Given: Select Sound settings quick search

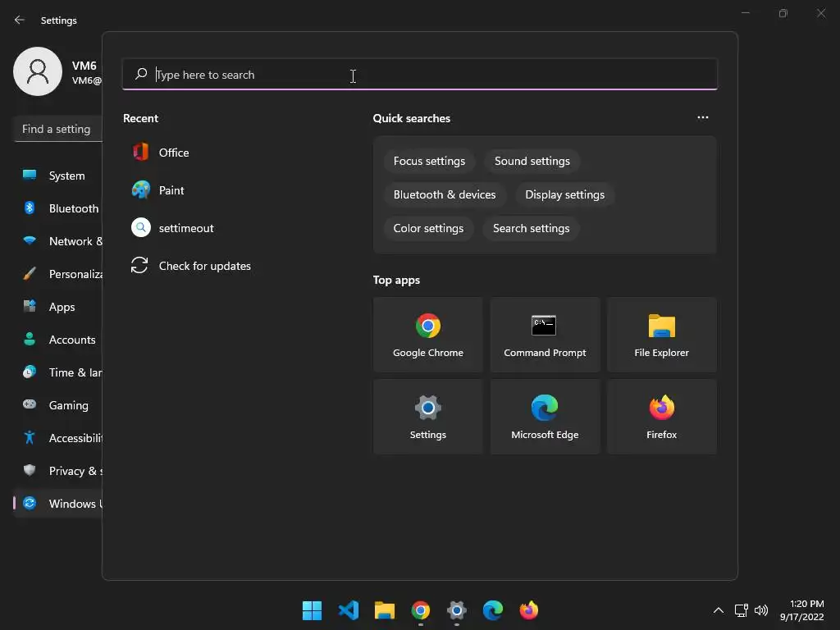Looking at the screenshot, I should click(x=532, y=162).
